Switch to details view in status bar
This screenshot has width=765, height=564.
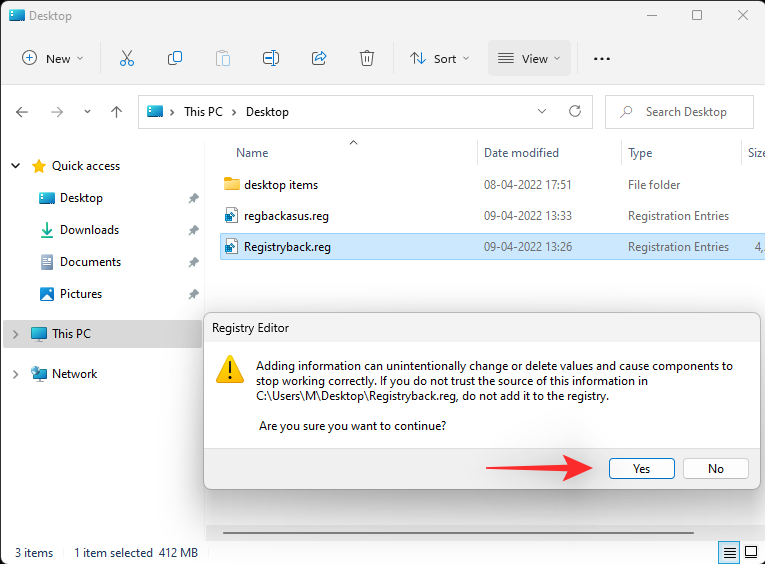[729, 553]
